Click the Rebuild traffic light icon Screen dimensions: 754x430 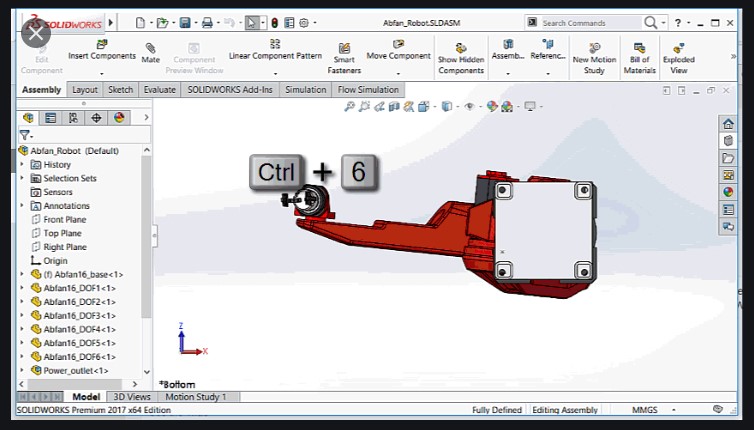point(275,23)
